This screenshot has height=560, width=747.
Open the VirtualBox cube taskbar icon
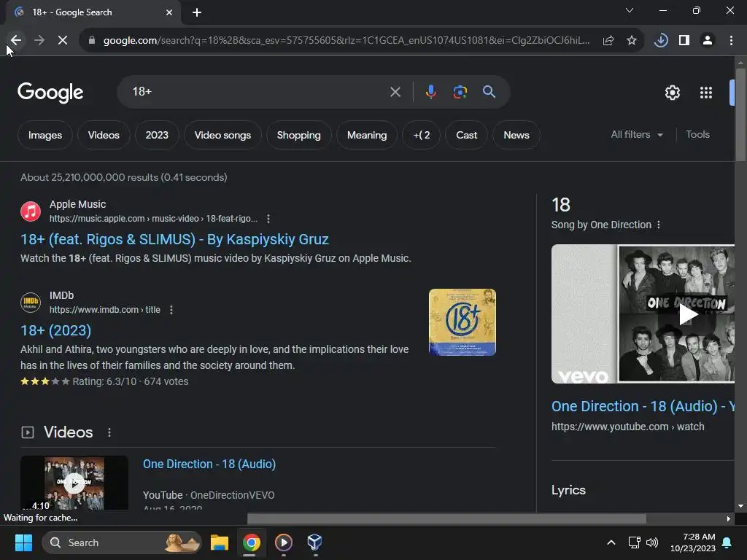click(x=315, y=542)
